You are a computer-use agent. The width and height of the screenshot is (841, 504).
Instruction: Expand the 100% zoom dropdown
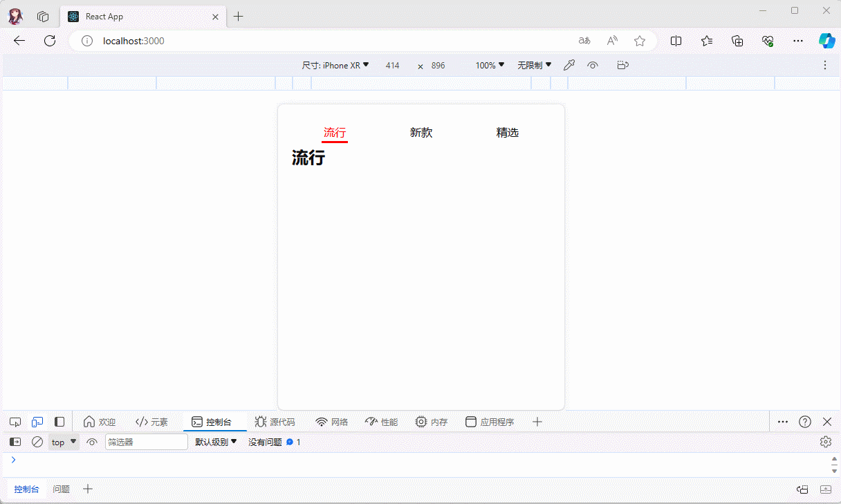[x=490, y=65]
